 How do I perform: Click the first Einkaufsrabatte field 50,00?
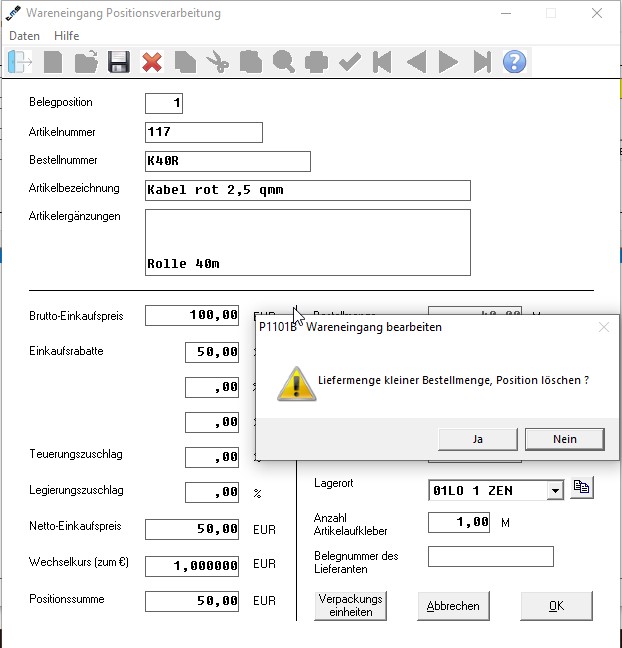pos(212,352)
